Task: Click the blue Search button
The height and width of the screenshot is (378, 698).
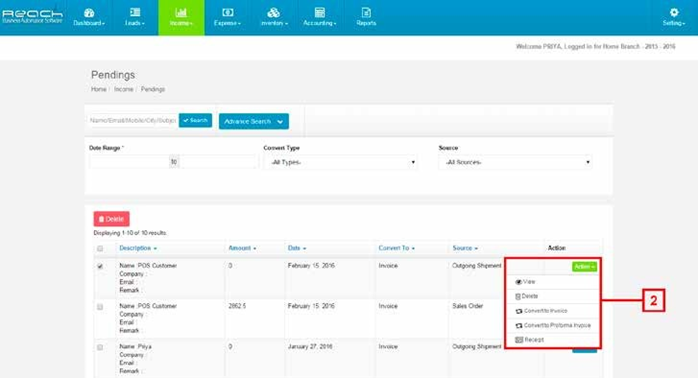Action: click(195, 120)
